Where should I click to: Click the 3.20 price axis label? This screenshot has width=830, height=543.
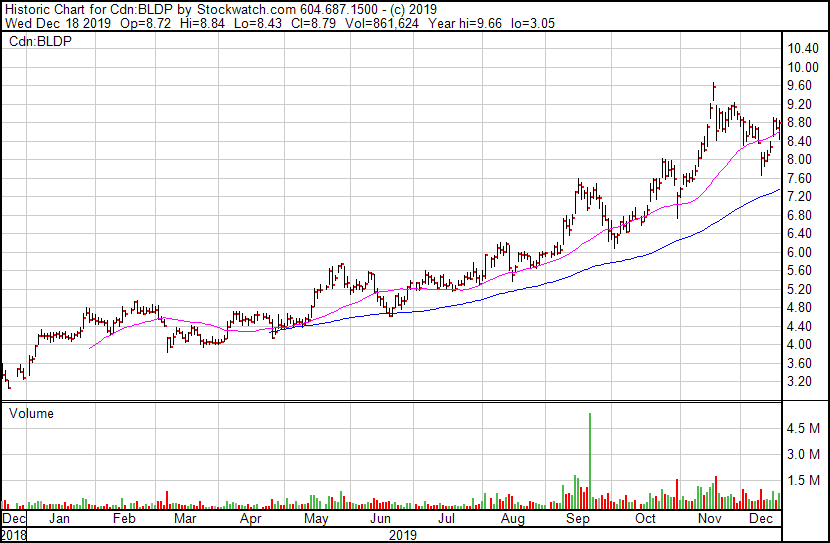(799, 382)
